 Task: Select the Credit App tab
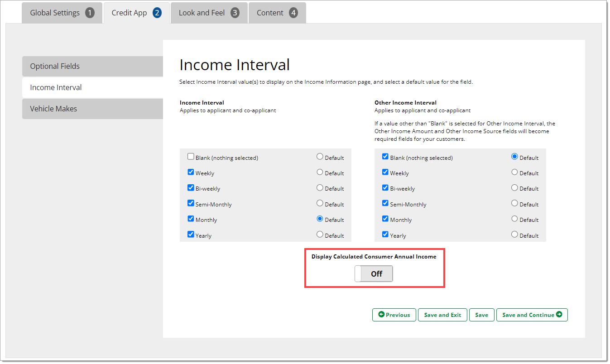pyautogui.click(x=137, y=13)
